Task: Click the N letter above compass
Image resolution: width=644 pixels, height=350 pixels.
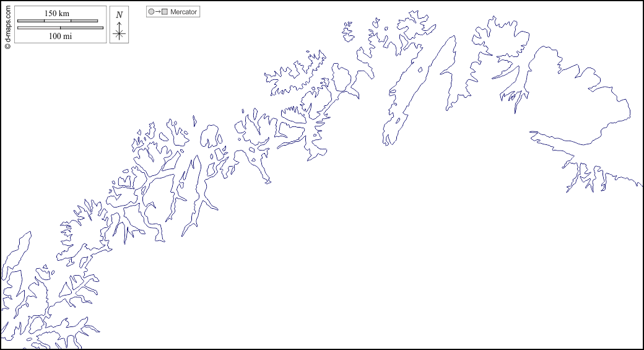Action: 119,15
